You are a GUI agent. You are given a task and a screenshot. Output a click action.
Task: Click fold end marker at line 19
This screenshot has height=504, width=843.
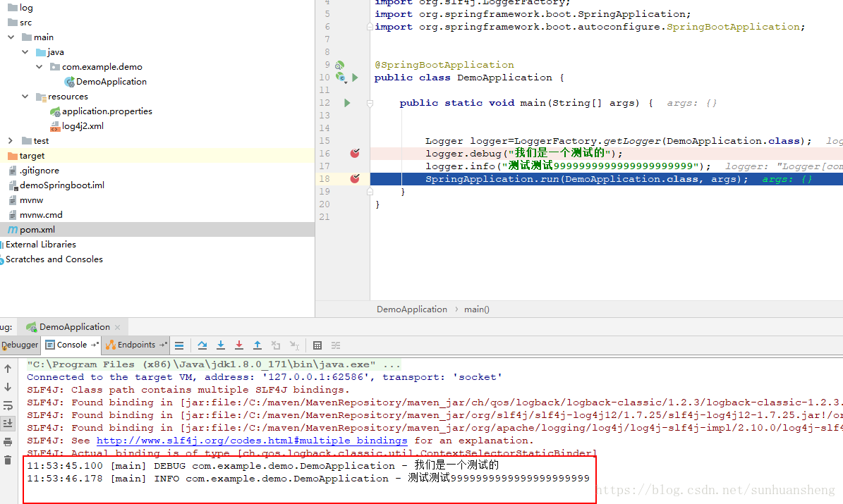click(x=370, y=191)
